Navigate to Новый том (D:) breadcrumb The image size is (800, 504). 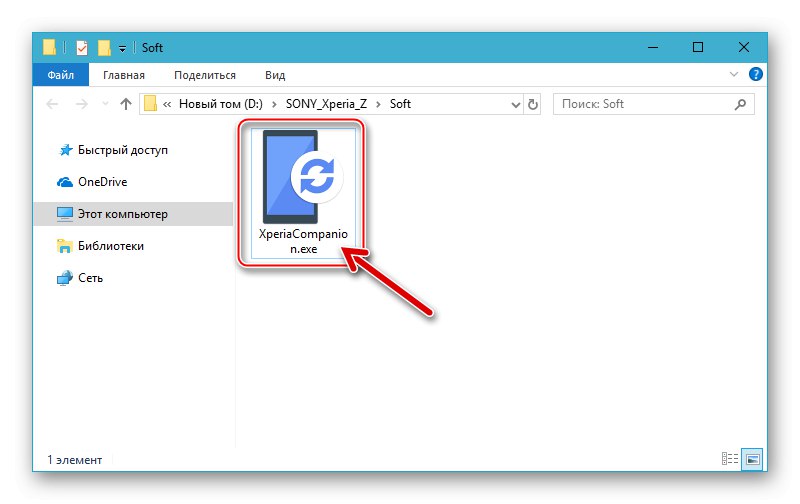pyautogui.click(x=220, y=104)
